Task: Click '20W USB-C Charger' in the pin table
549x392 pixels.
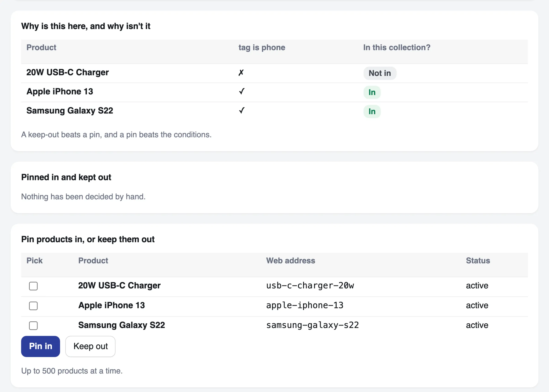Action: click(119, 286)
